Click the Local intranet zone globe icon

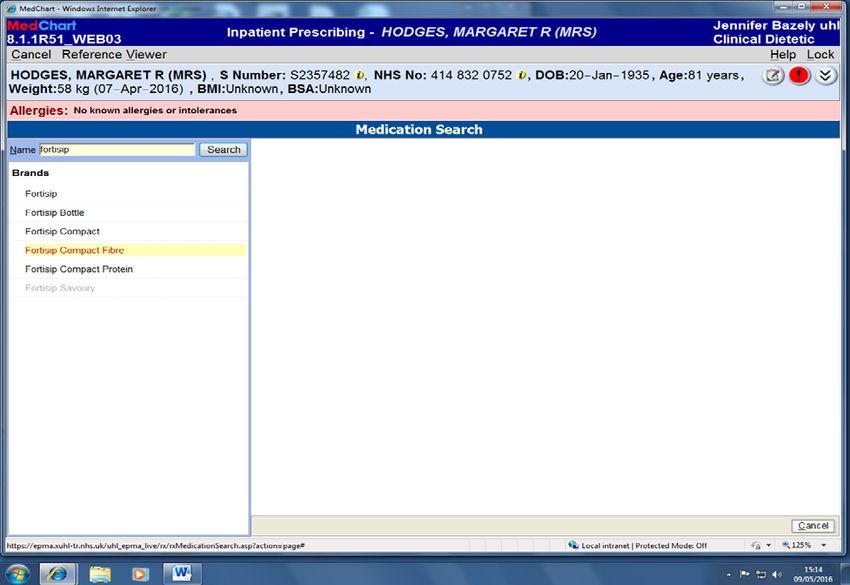click(x=573, y=545)
